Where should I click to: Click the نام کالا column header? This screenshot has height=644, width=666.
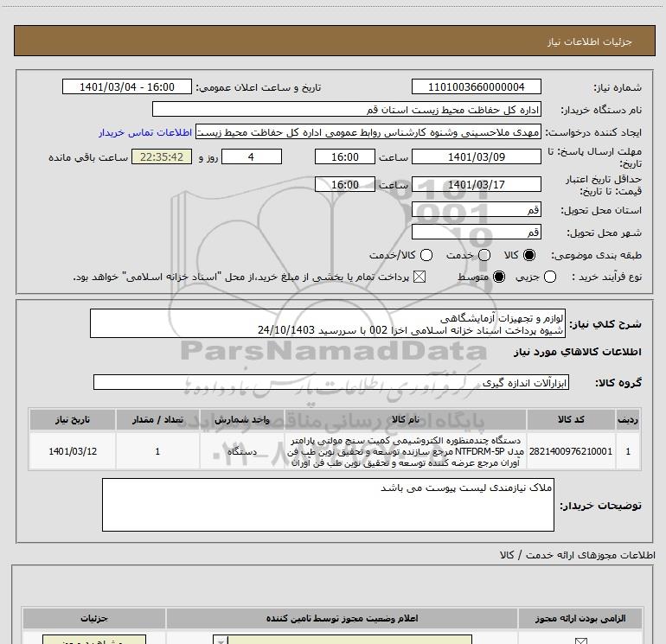pyautogui.click(x=405, y=419)
